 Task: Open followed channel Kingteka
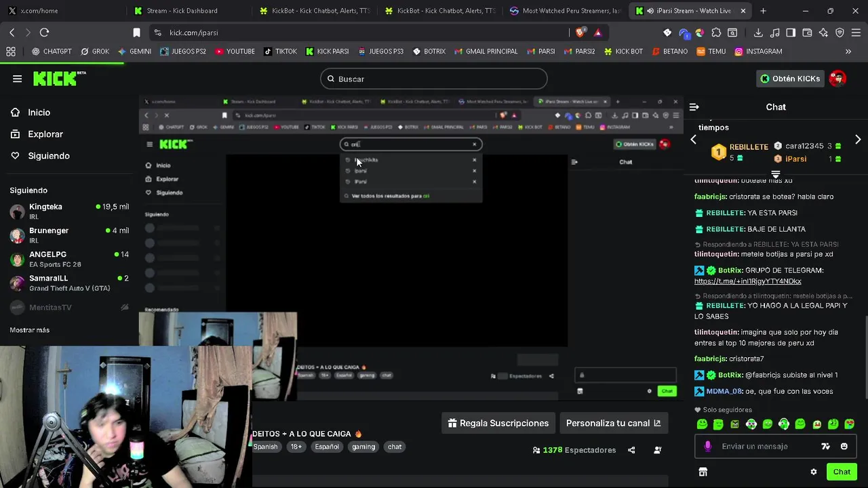[68, 211]
